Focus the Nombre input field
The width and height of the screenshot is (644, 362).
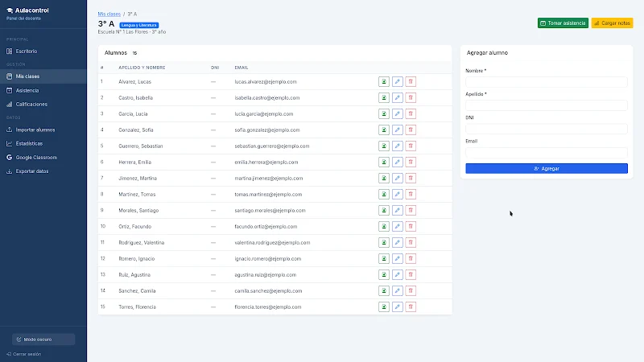[x=547, y=82]
